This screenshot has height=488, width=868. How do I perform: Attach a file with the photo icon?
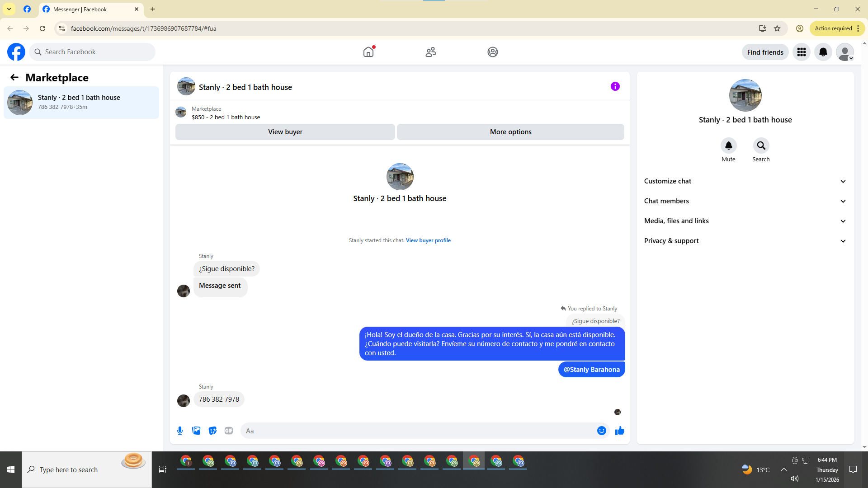click(x=196, y=431)
